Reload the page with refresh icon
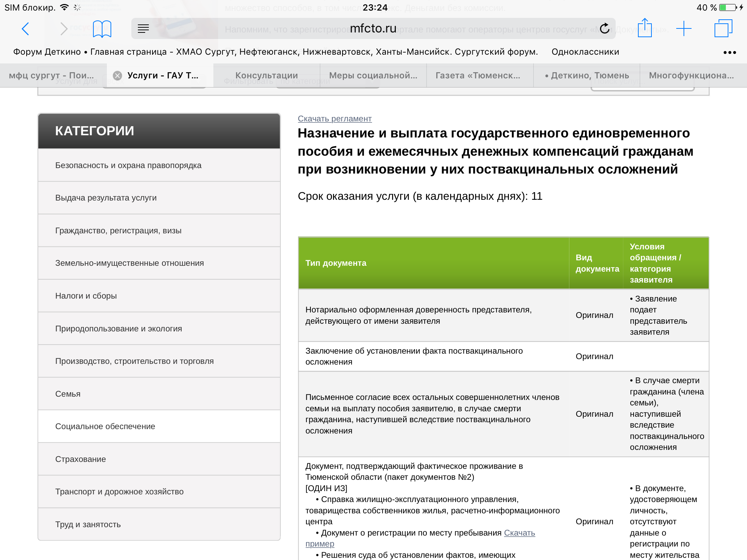This screenshot has width=747, height=560. [604, 28]
